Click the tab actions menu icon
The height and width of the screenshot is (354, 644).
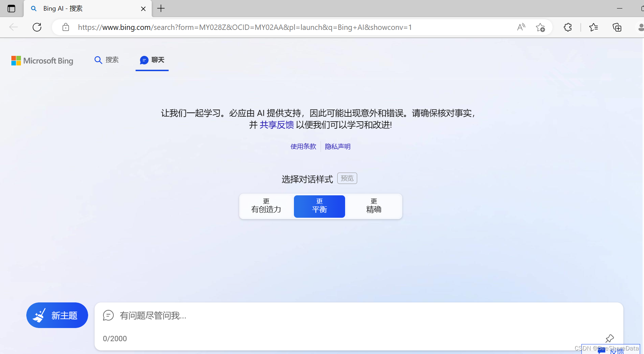[x=11, y=9]
